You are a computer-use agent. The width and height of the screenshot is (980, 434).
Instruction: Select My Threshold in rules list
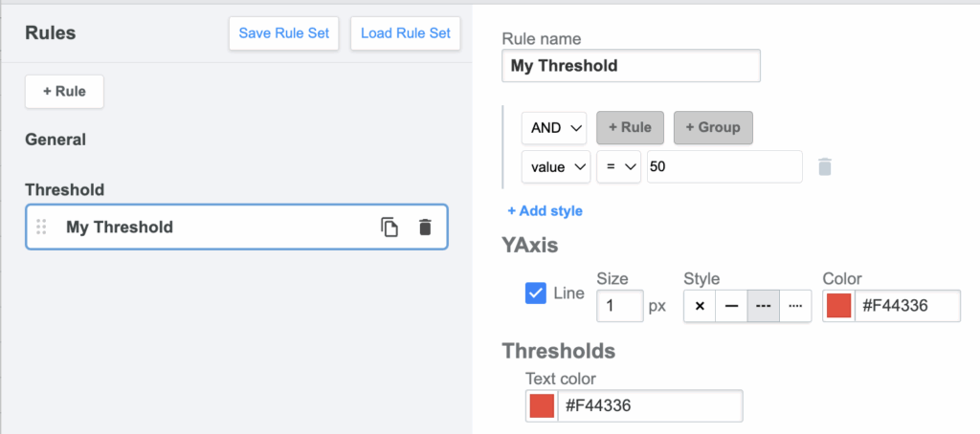pos(120,228)
